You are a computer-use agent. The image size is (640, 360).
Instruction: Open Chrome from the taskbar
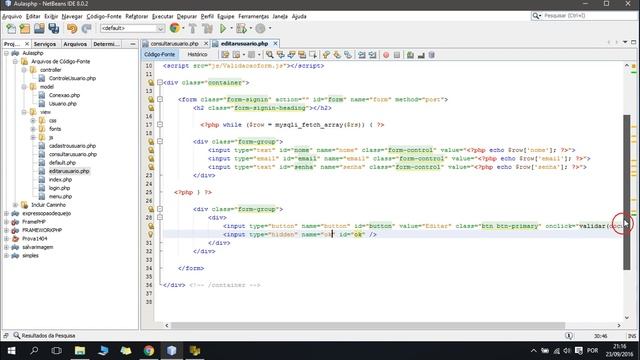pos(149,351)
